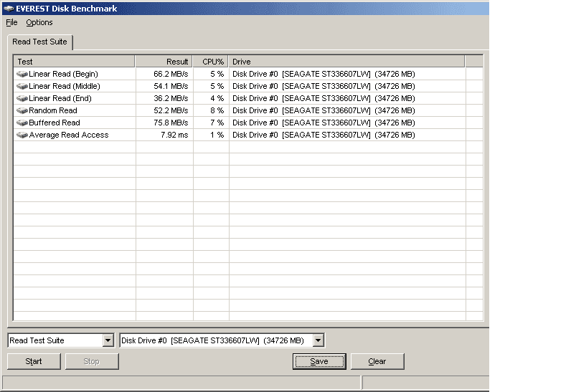Click the Disk Drive #0 combo box text

click(212, 340)
